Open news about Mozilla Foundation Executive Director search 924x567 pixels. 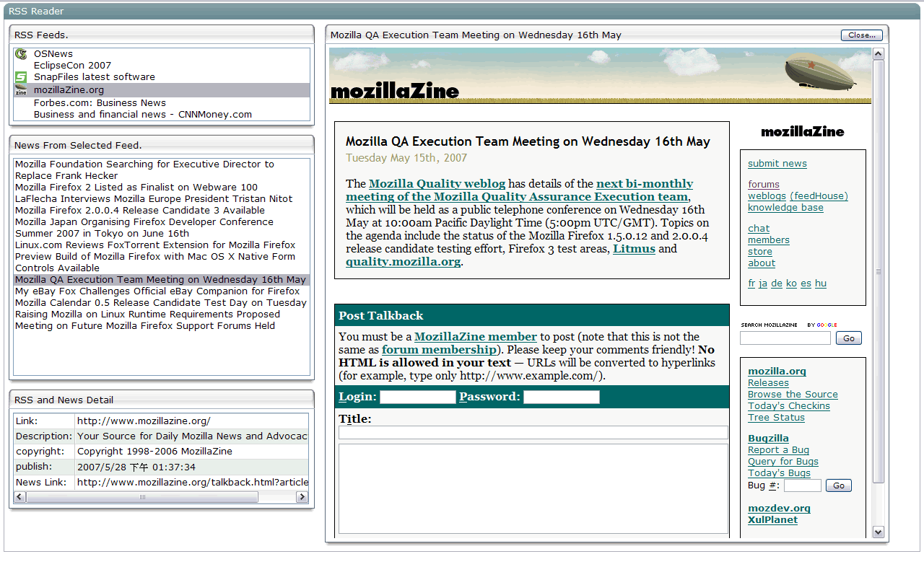coord(162,170)
